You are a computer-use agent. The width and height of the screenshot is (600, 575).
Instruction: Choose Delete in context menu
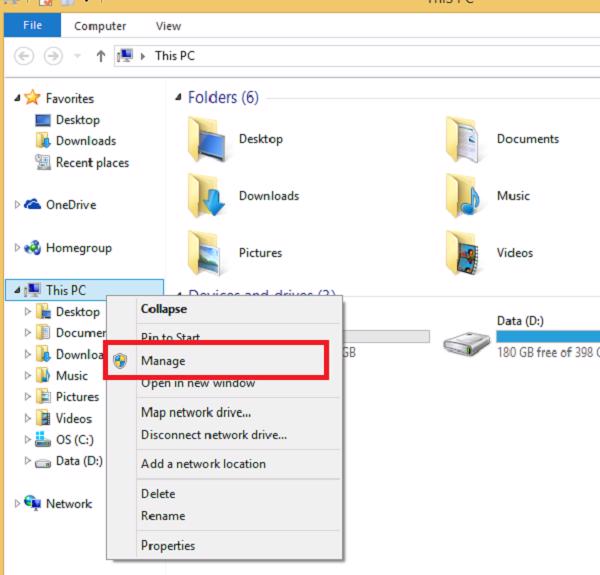158,494
